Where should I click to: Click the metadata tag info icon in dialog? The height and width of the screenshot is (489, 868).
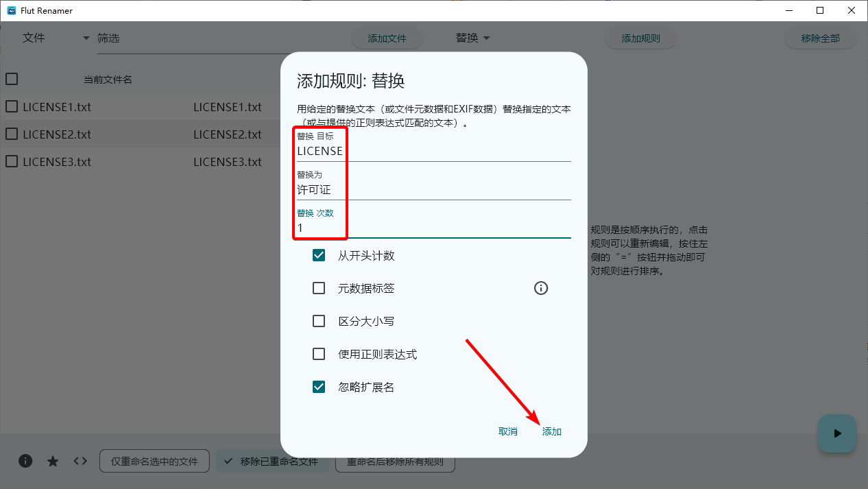point(541,288)
